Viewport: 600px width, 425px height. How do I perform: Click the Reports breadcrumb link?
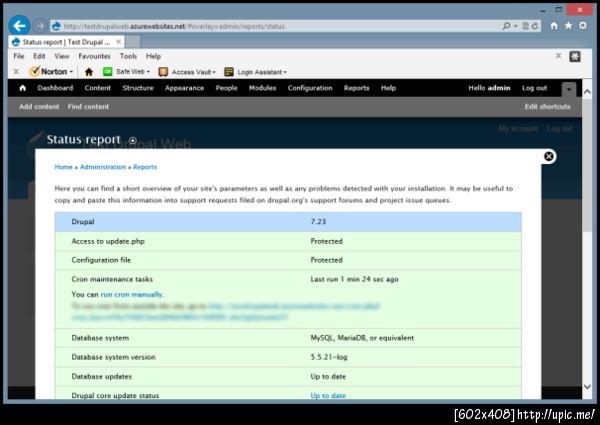click(145, 167)
